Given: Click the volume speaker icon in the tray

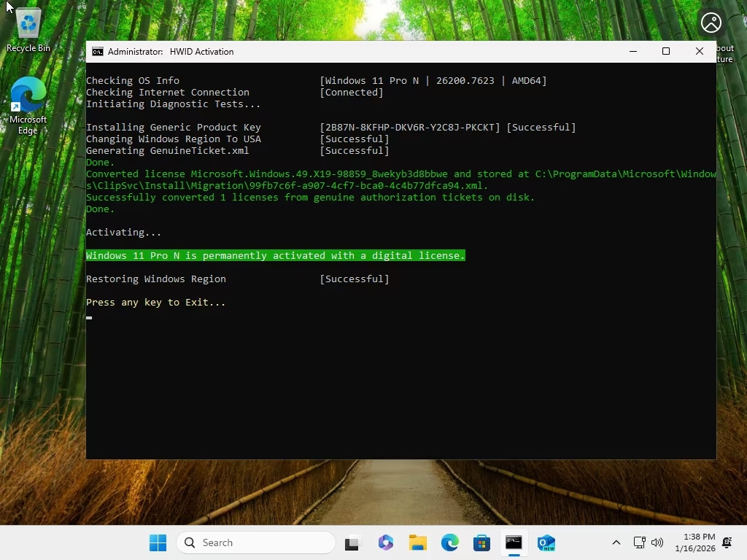Looking at the screenshot, I should [x=657, y=542].
